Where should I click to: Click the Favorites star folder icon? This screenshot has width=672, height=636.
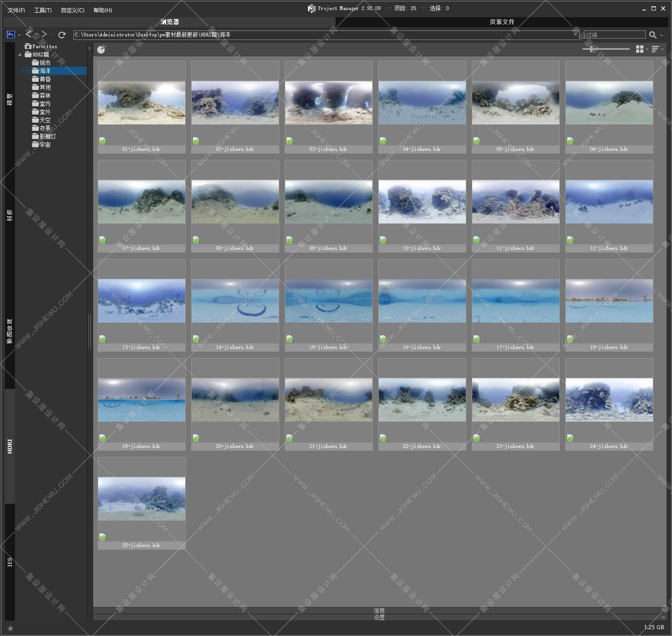(28, 46)
